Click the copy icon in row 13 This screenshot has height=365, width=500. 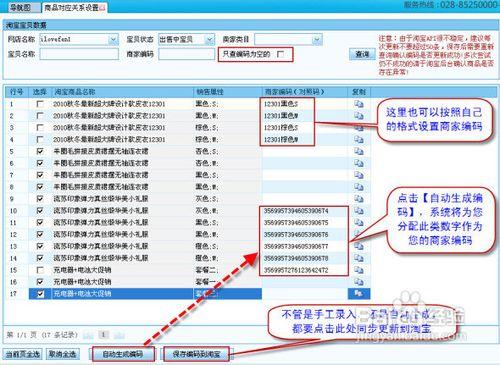[x=359, y=246]
